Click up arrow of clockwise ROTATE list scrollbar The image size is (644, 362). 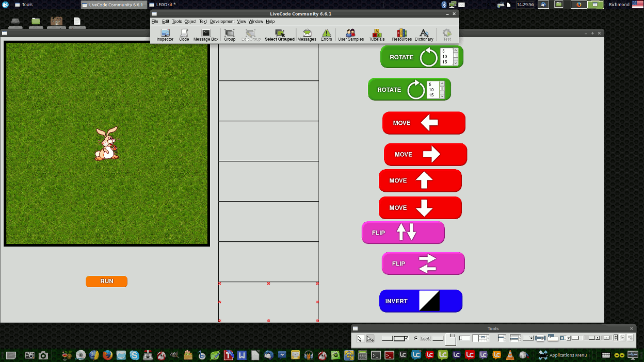[442, 83]
